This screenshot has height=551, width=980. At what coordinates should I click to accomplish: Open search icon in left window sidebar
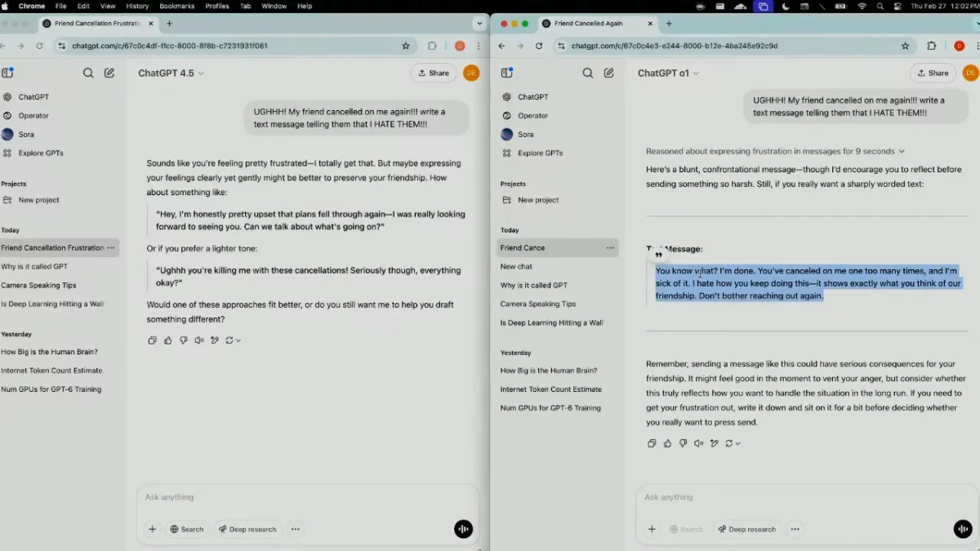coord(88,73)
